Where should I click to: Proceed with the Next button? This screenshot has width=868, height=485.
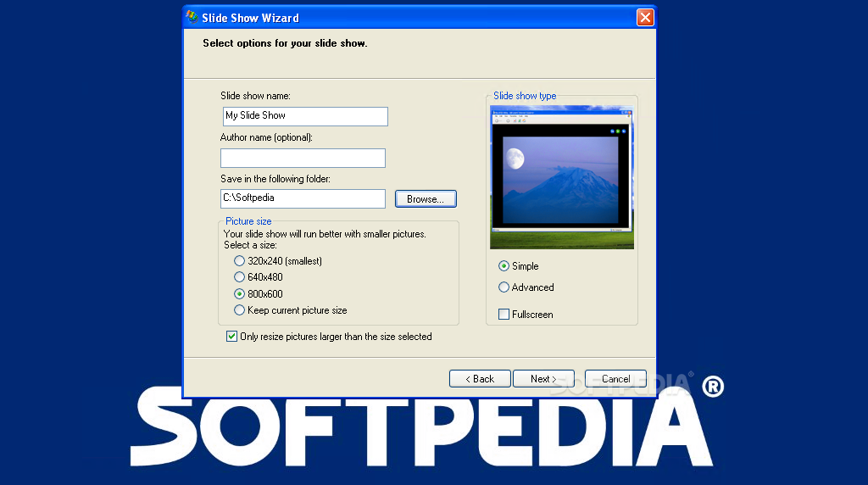click(x=543, y=379)
